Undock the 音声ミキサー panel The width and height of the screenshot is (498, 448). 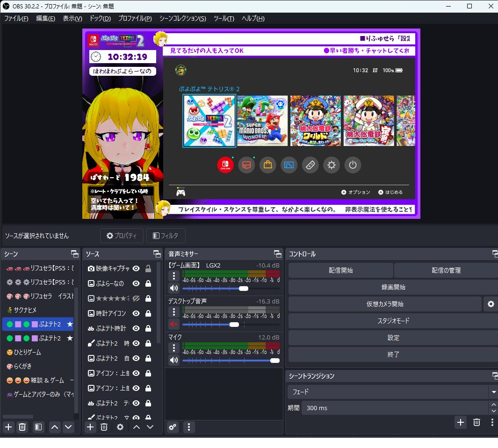[x=278, y=254]
